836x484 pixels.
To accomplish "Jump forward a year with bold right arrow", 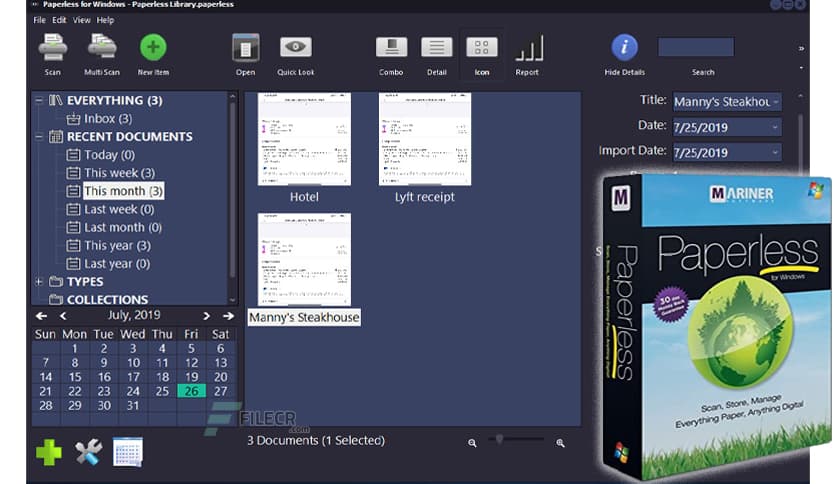I will [x=228, y=316].
